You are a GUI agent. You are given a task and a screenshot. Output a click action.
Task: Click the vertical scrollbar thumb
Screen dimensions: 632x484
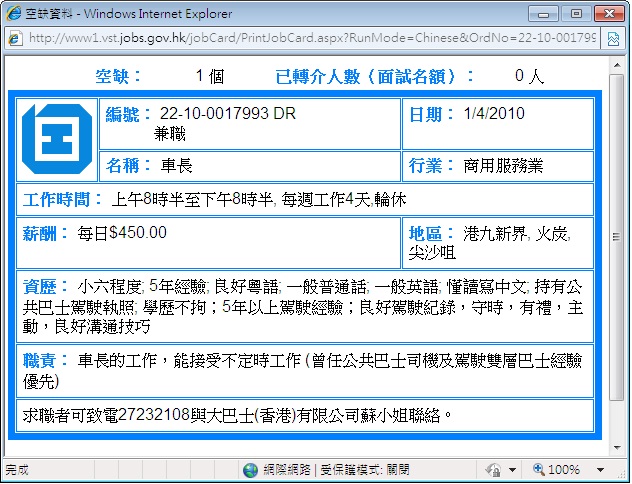tap(616, 237)
